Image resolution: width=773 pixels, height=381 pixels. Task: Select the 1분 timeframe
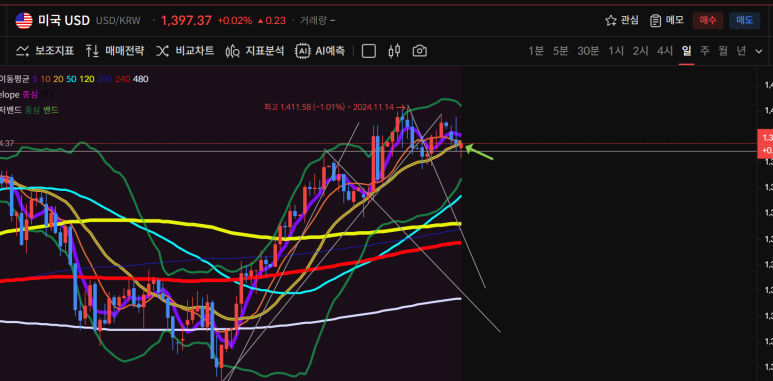pos(536,51)
